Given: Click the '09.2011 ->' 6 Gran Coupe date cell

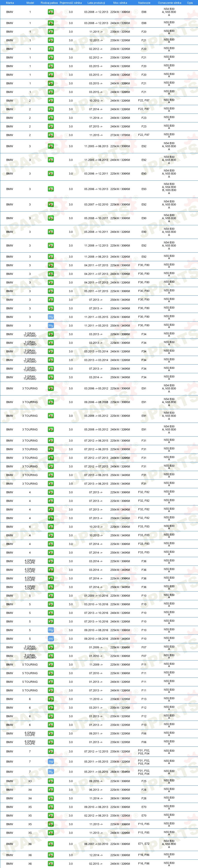Looking at the screenshot, I should (x=96, y=733).
